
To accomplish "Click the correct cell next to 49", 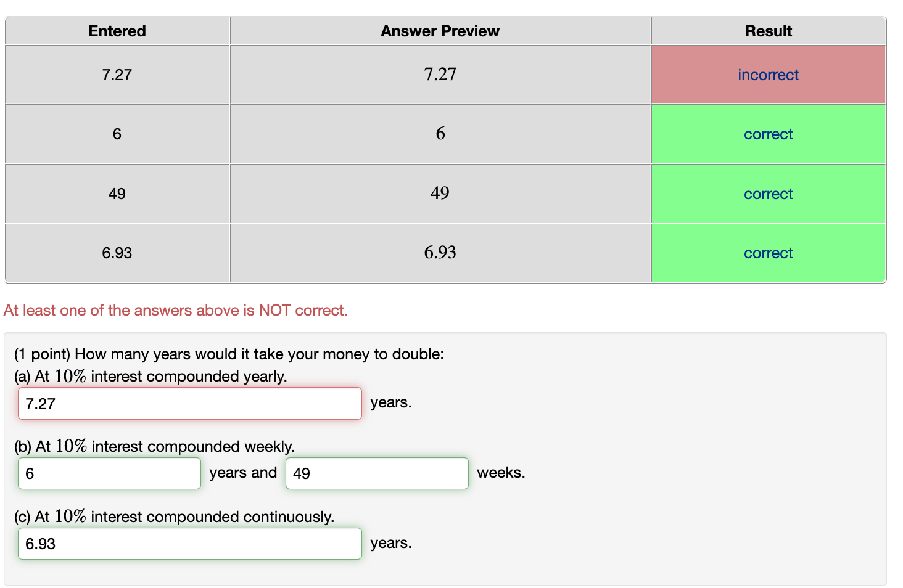I will coord(768,194).
